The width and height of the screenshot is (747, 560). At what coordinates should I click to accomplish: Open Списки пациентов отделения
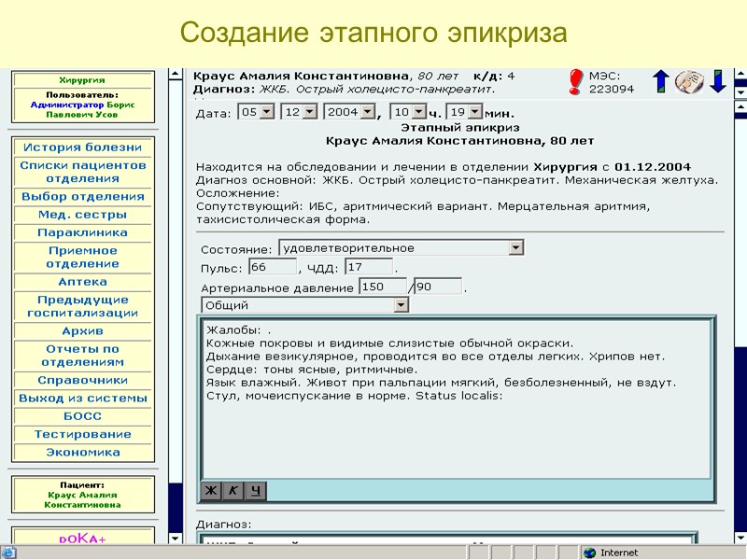click(x=83, y=172)
